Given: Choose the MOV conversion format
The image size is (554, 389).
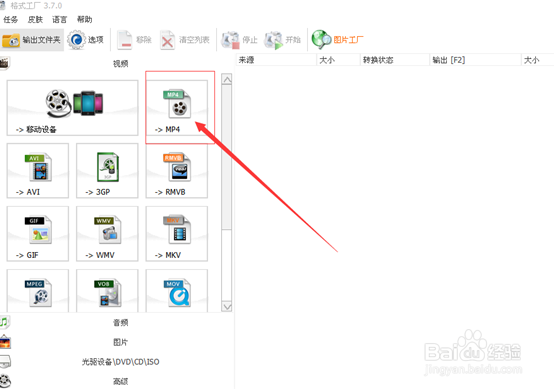Looking at the screenshot, I should point(177,291).
